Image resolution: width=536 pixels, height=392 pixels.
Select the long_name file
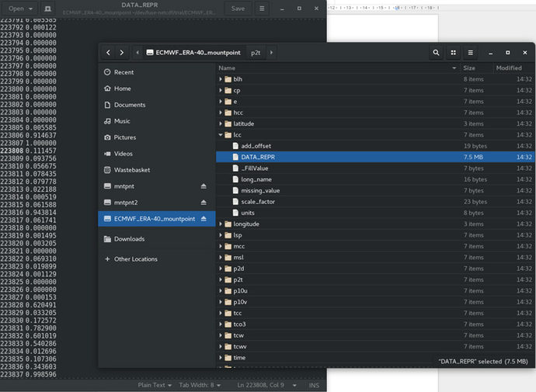tap(375, 179)
